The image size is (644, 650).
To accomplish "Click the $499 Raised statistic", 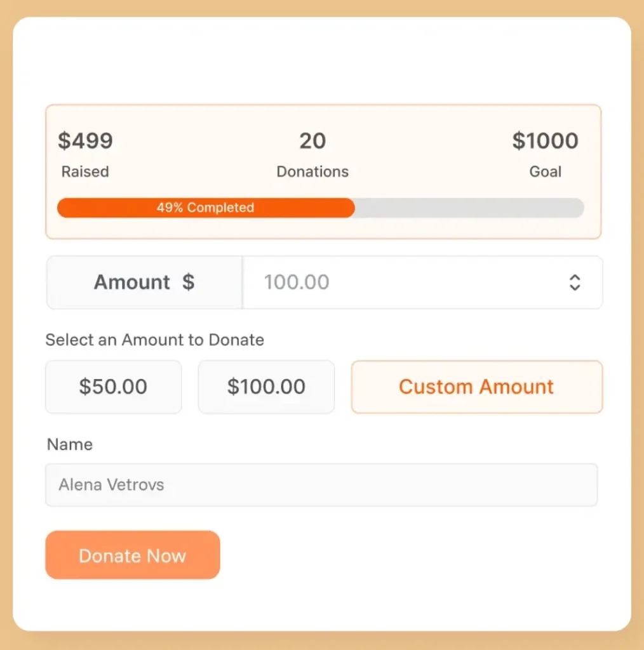I will [x=86, y=141].
